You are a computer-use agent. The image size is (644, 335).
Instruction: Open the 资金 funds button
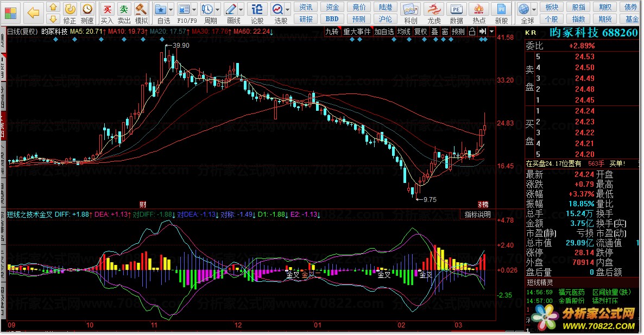click(332, 8)
